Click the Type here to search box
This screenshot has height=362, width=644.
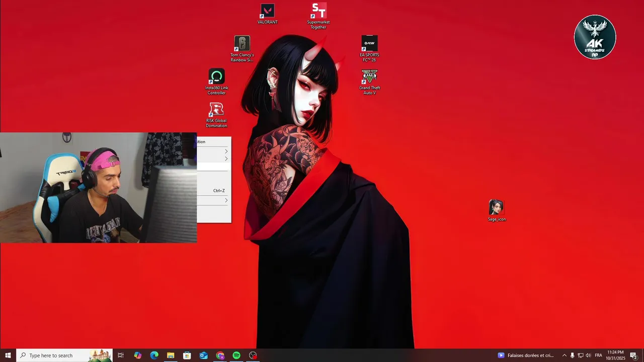pyautogui.click(x=64, y=355)
